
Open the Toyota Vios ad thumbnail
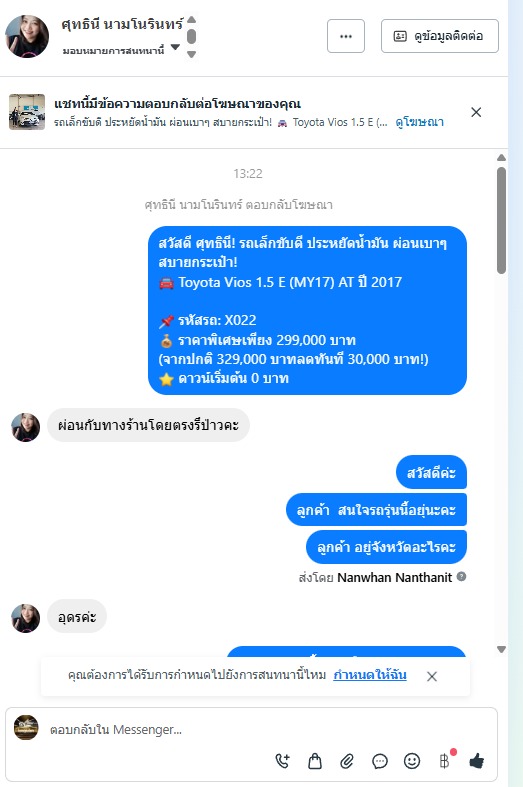[x=27, y=112]
